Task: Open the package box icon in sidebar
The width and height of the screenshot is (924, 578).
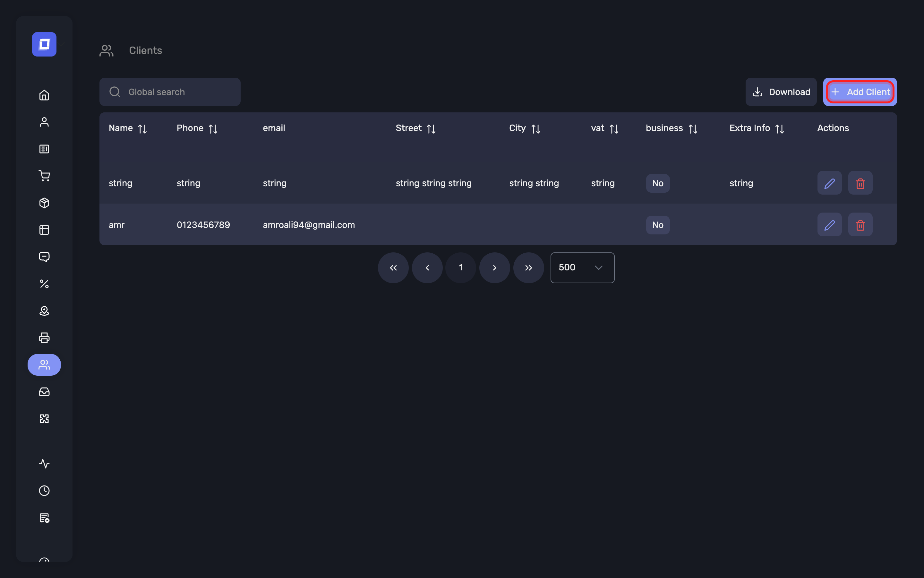Action: coord(44,203)
